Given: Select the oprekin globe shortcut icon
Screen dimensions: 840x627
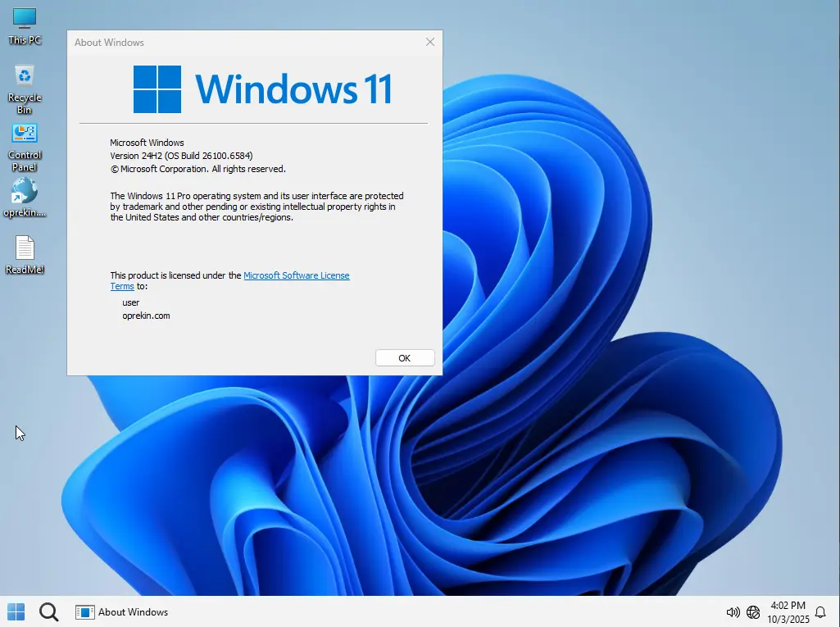Looking at the screenshot, I should pyautogui.click(x=24, y=198).
